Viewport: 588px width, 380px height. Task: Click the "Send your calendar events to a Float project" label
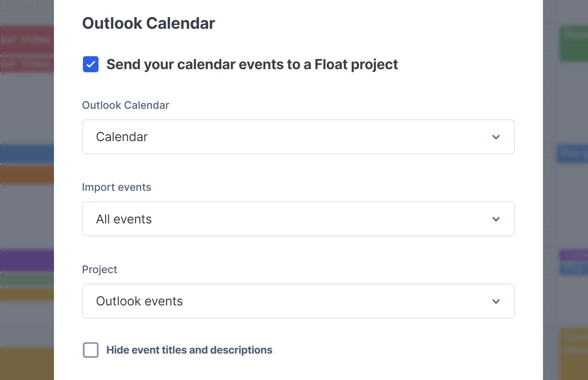point(252,64)
